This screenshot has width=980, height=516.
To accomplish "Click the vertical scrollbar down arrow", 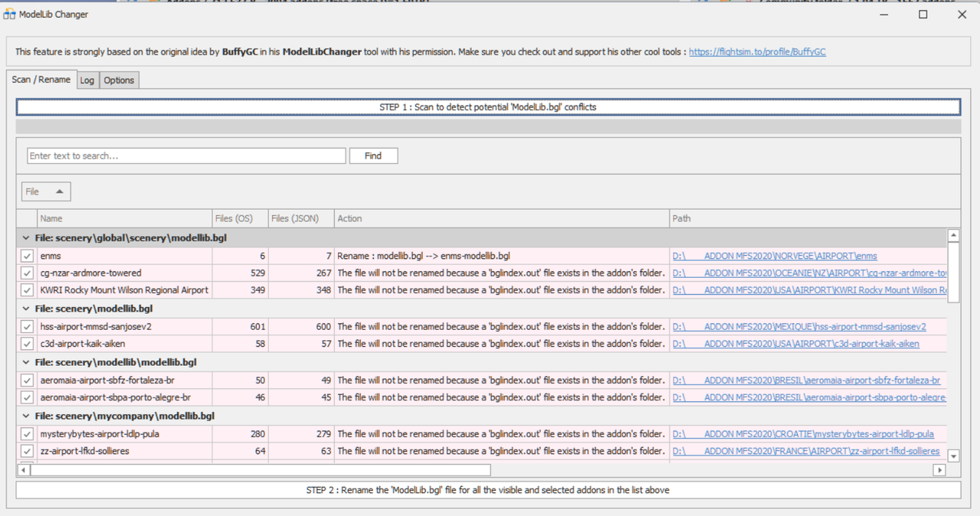I will 953,456.
